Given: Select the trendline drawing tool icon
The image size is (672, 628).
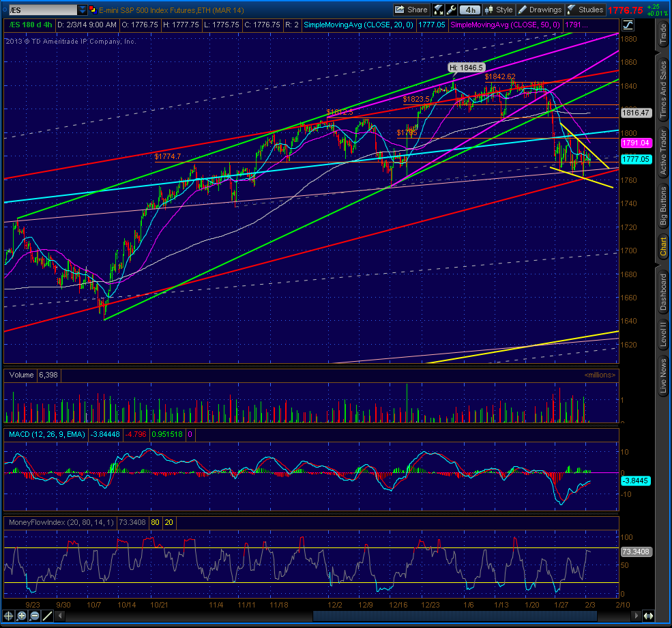Looking at the screenshot, I should (x=48, y=616).
